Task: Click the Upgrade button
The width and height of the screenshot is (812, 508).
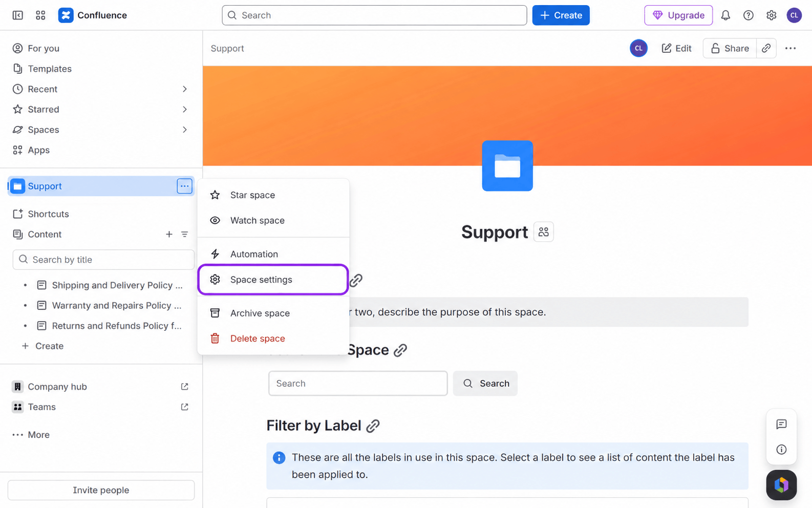Action: coord(678,15)
